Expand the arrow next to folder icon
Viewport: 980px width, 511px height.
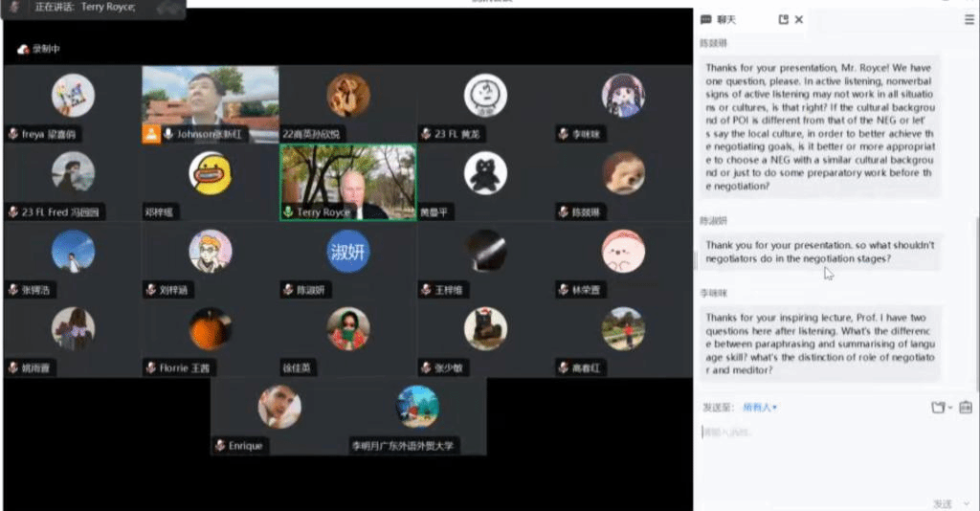(950, 409)
